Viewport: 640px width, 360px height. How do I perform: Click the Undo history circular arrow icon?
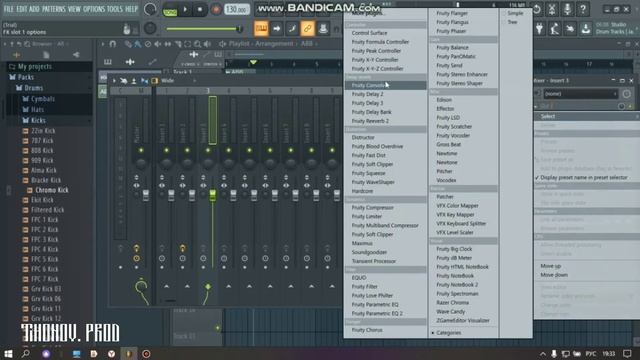tap(536, 9)
